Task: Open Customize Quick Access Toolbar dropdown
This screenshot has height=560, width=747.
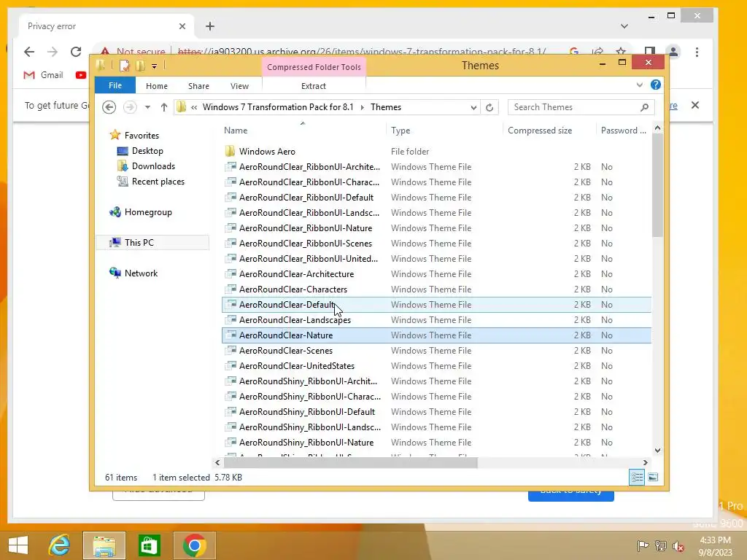Action: [x=155, y=66]
